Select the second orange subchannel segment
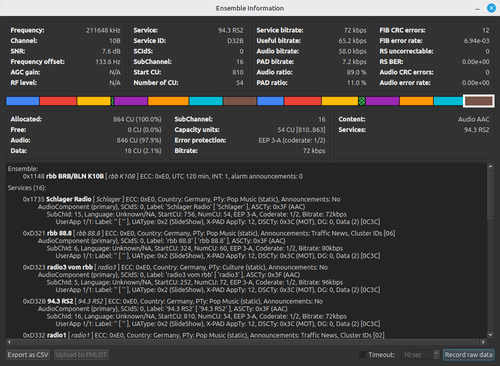 point(416,101)
